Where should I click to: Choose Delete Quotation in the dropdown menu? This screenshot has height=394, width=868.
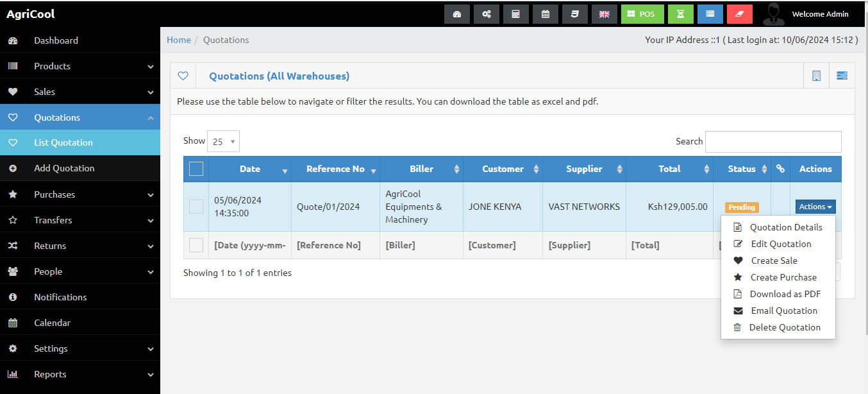785,327
